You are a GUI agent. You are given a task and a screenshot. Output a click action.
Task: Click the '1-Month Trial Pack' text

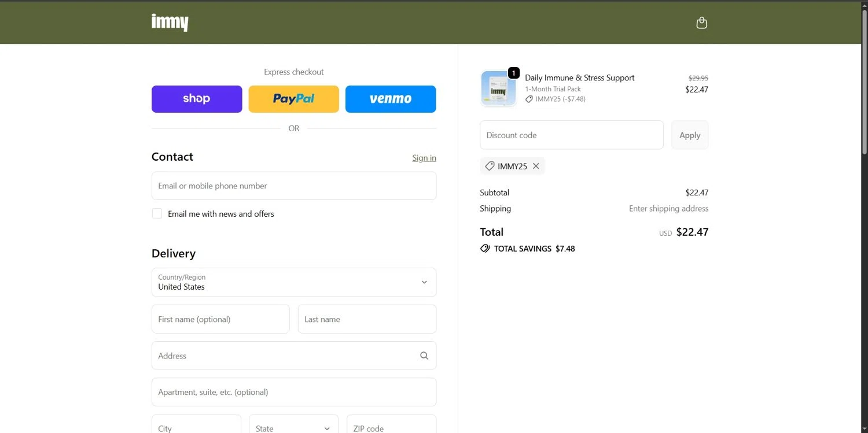pyautogui.click(x=553, y=89)
